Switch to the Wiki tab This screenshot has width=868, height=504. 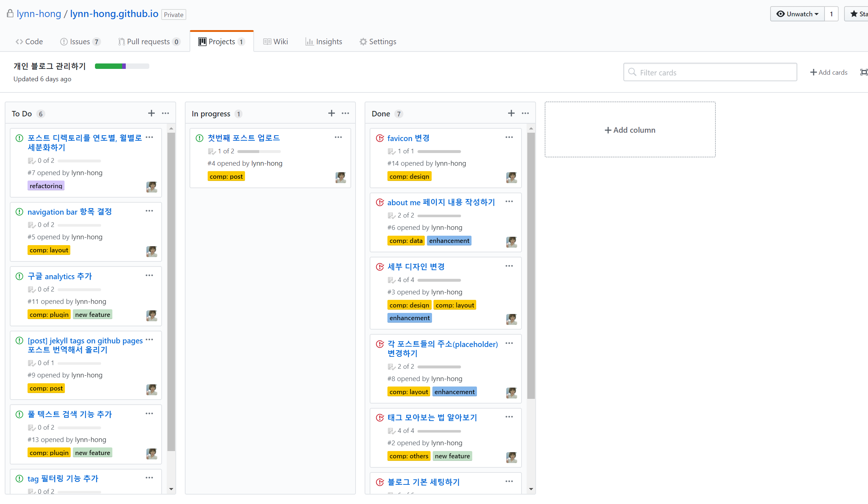click(x=275, y=42)
